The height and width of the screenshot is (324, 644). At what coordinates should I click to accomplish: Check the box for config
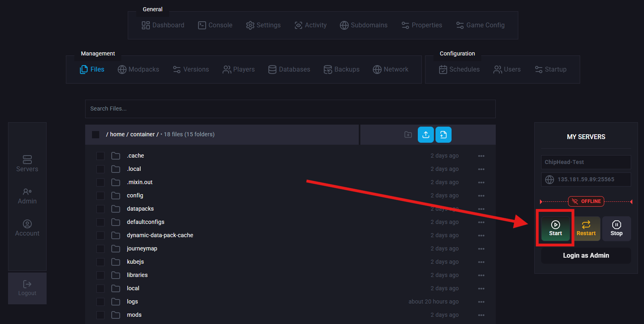(100, 196)
